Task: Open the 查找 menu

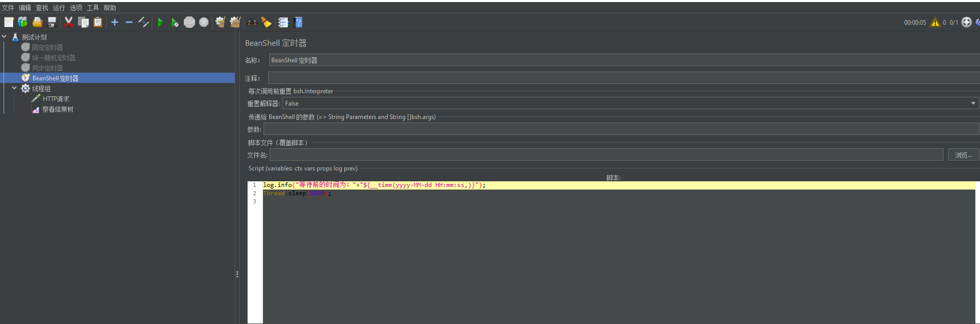Action: (42, 8)
